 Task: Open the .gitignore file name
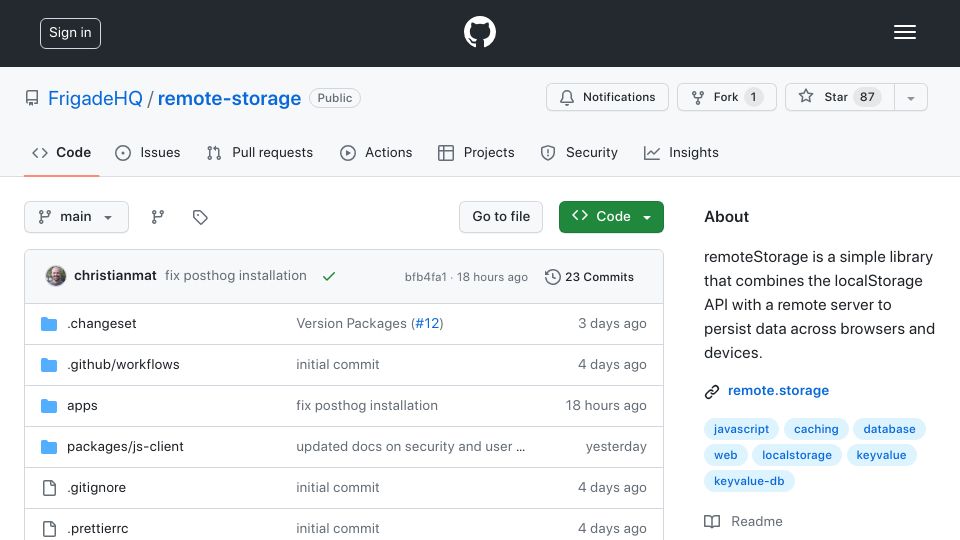click(x=96, y=487)
